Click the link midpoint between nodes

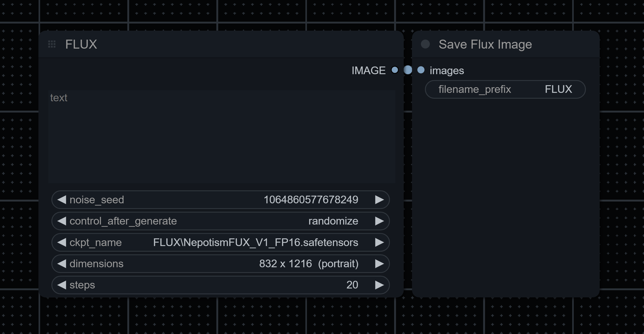[x=408, y=70]
